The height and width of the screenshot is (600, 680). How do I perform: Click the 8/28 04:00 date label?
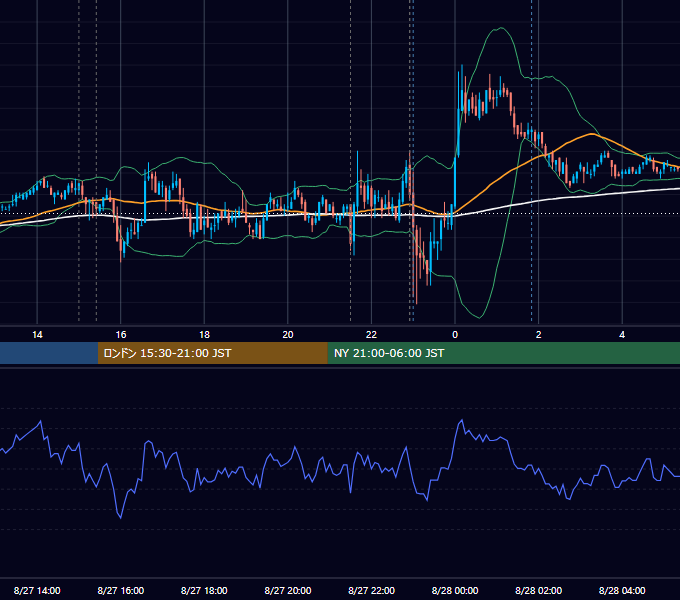[622, 590]
